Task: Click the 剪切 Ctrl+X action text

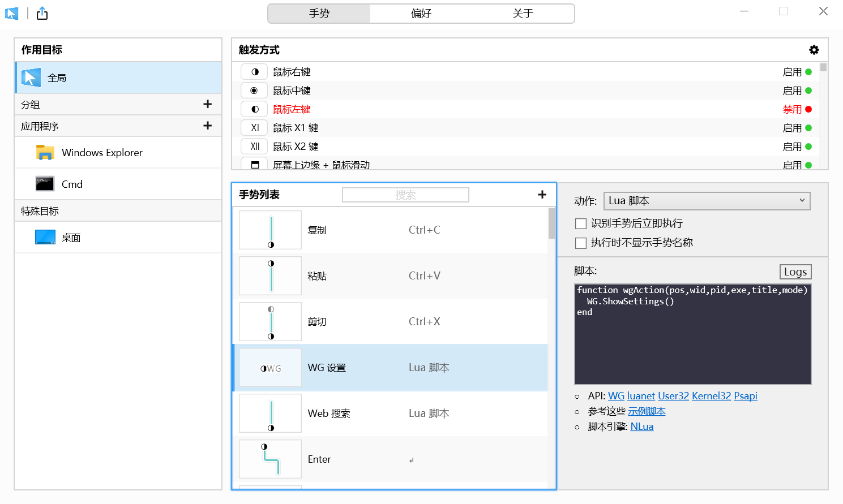Action: (x=424, y=322)
